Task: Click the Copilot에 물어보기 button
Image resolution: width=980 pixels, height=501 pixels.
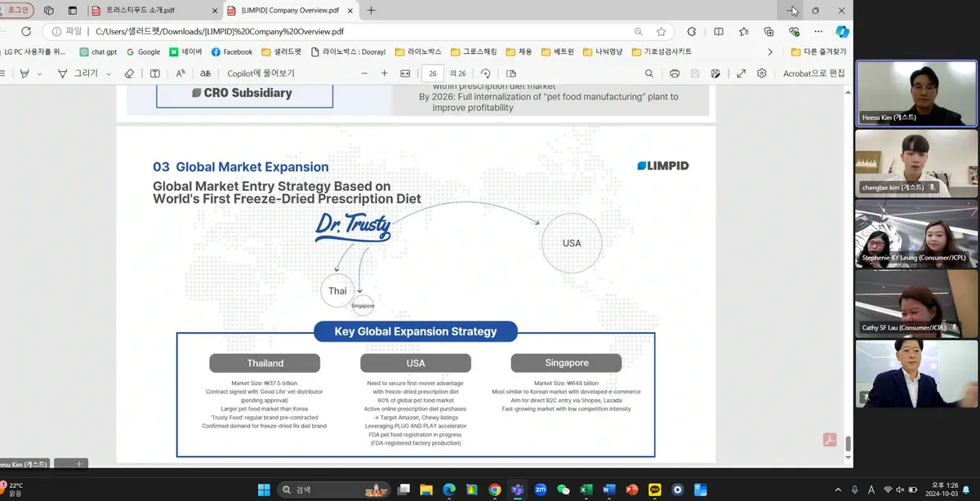Action: click(x=261, y=73)
